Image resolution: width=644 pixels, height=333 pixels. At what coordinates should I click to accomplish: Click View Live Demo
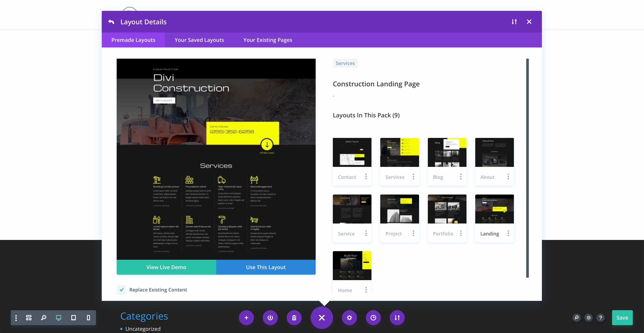pos(166,267)
